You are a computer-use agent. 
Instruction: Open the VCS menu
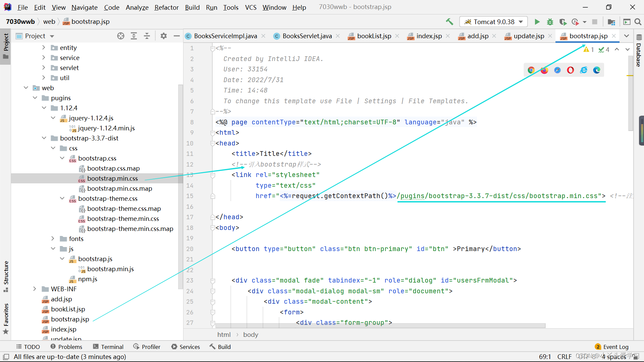tap(251, 7)
